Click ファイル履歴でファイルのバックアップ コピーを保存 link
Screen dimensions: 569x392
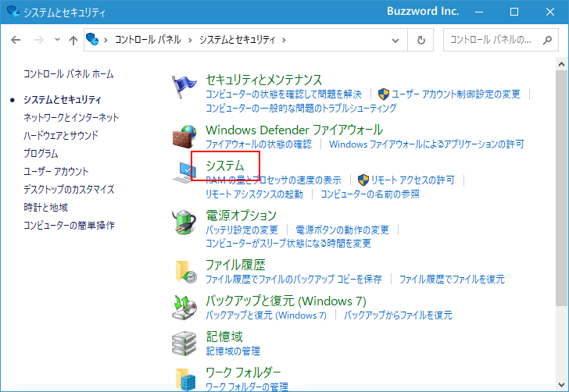(294, 280)
